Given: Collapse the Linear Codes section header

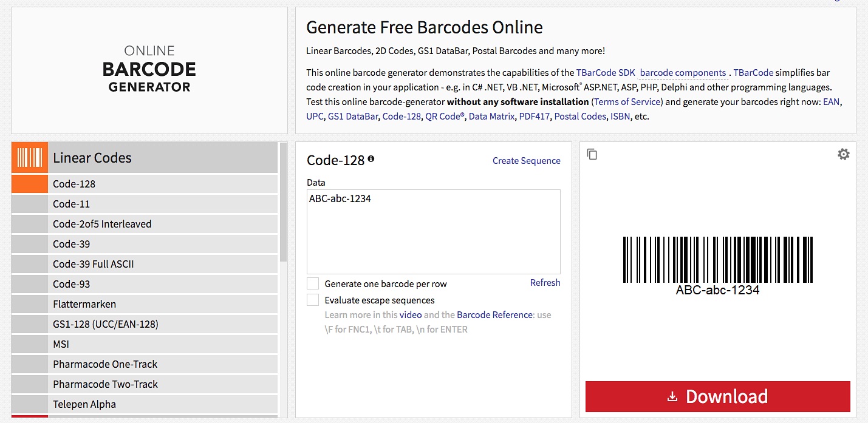Looking at the screenshot, I should point(145,158).
